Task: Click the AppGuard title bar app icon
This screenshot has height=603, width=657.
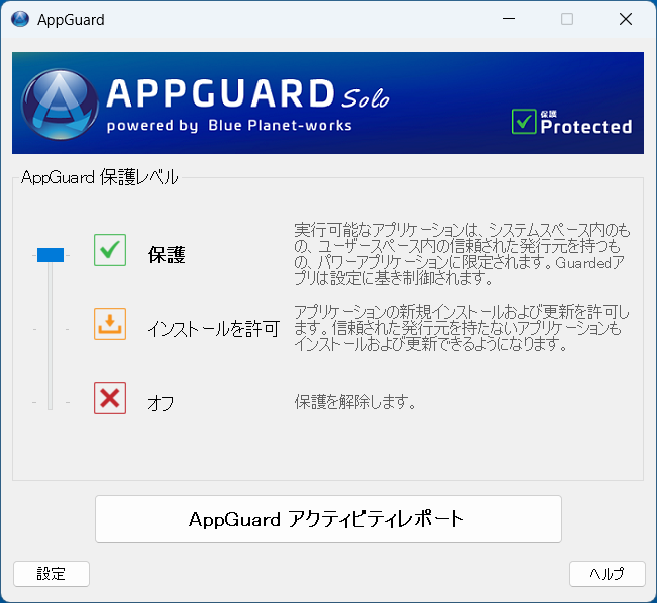Action: point(20,19)
